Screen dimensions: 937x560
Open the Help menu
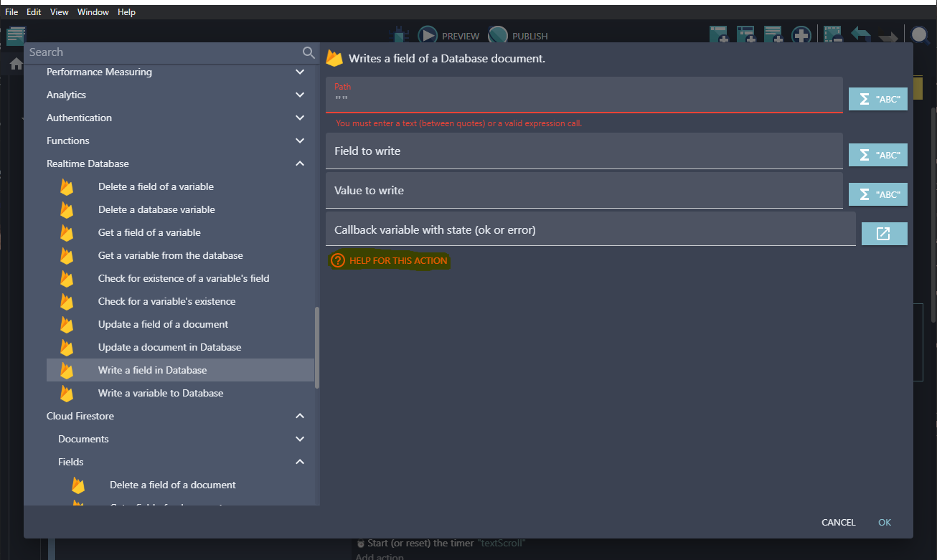[126, 12]
